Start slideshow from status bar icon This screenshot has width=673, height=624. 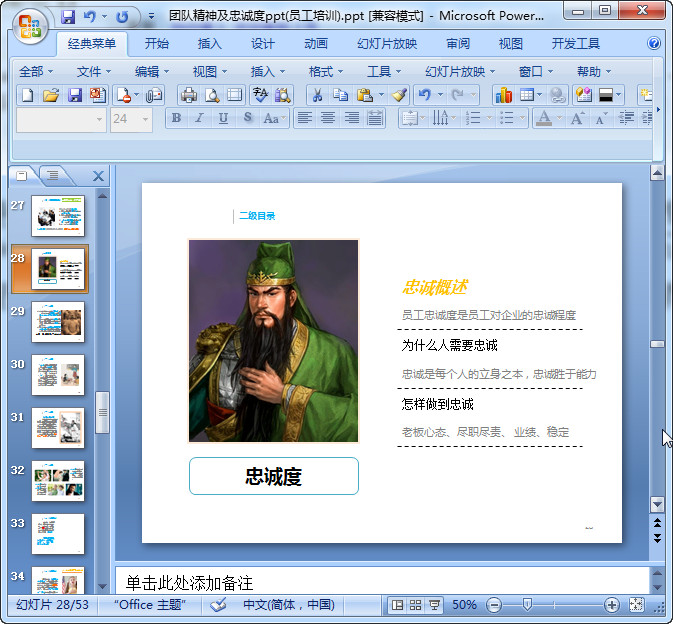(x=434, y=605)
